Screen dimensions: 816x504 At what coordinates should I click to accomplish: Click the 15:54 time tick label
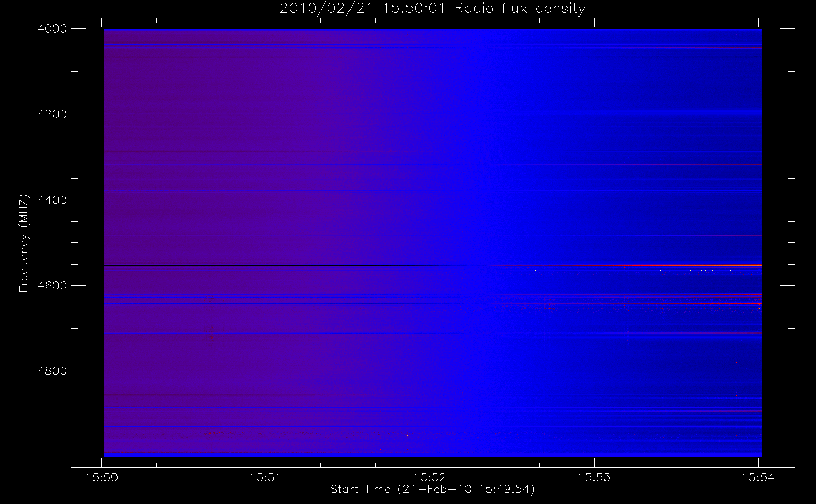click(x=758, y=477)
